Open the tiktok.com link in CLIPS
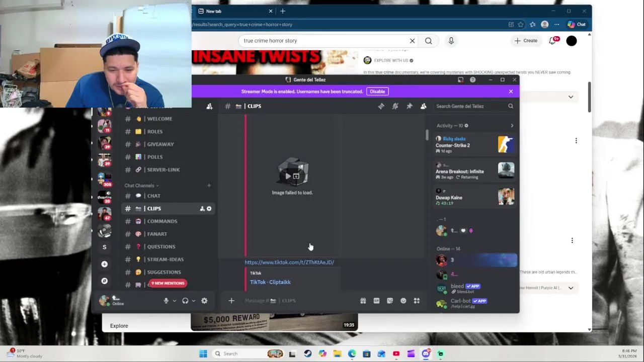Viewport: 644px width, 362px height. coord(289,262)
